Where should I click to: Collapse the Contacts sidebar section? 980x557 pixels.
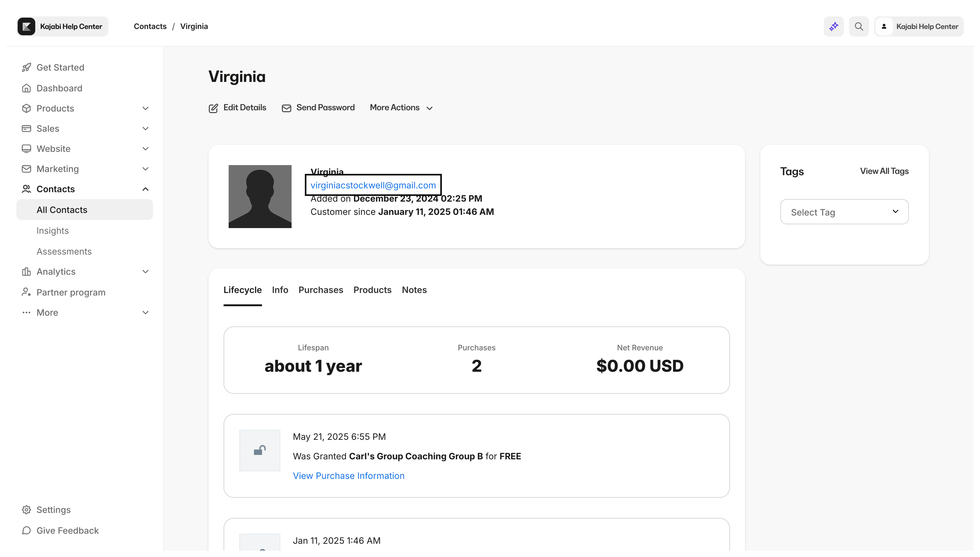[145, 189]
